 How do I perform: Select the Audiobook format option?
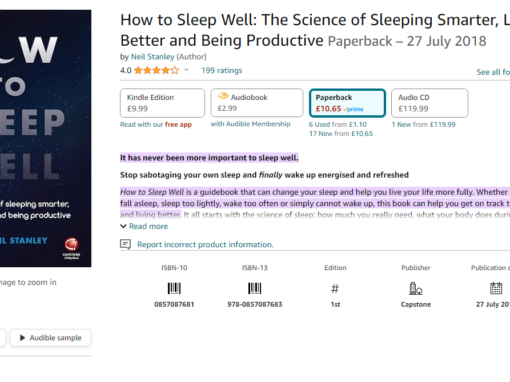pos(257,103)
